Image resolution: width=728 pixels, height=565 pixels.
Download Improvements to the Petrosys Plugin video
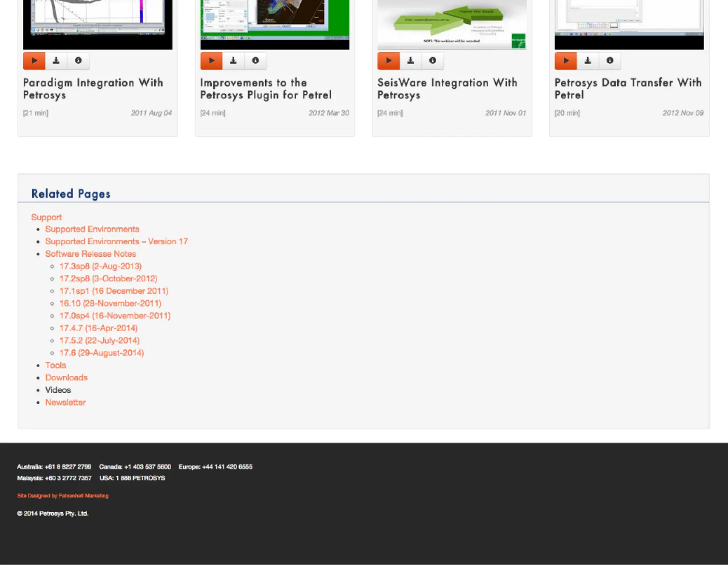click(x=233, y=61)
